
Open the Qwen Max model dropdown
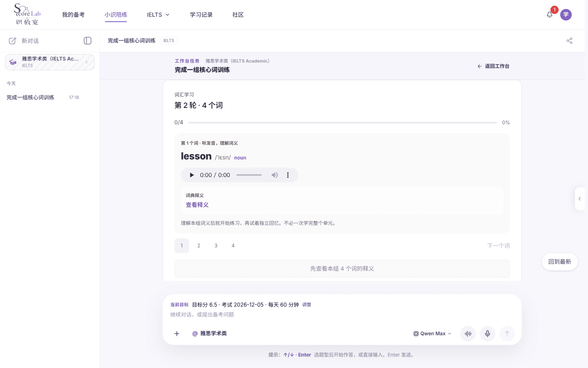click(x=432, y=334)
